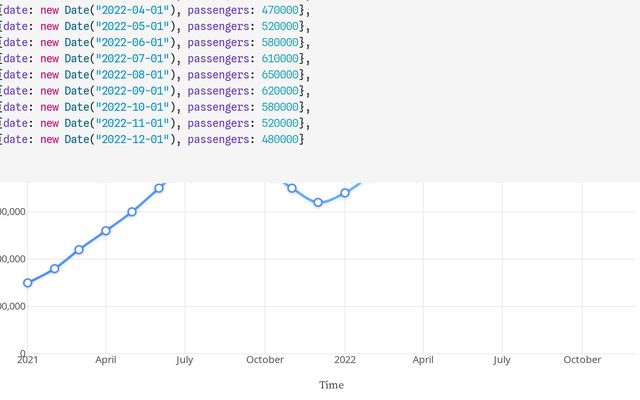This screenshot has width=640, height=400.
Task: Click the first data point at 2021
Action: coord(27,283)
